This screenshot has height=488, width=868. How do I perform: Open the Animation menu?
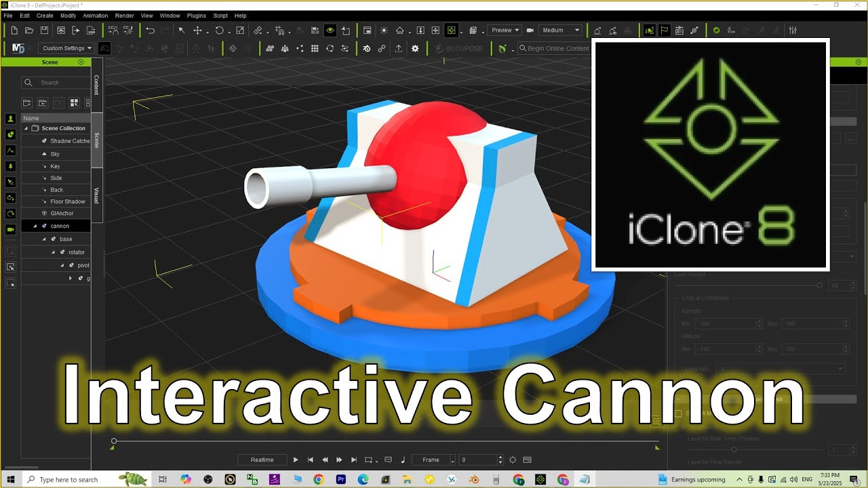tap(95, 16)
